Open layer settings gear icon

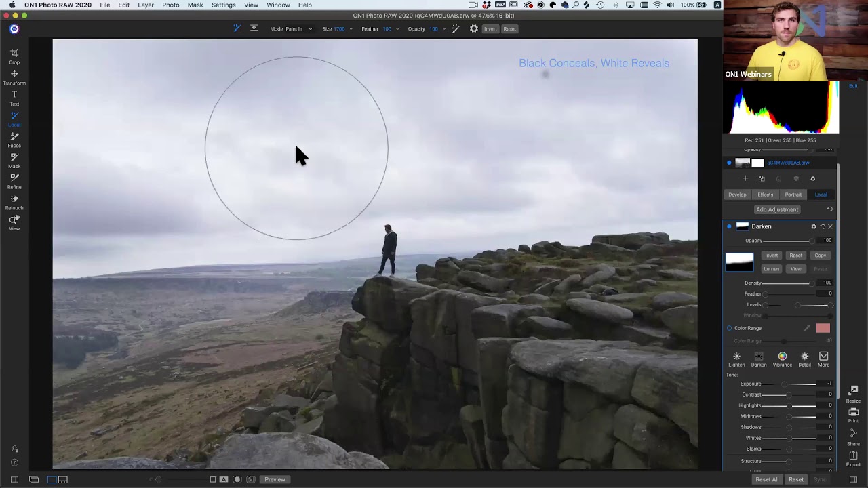812,178
